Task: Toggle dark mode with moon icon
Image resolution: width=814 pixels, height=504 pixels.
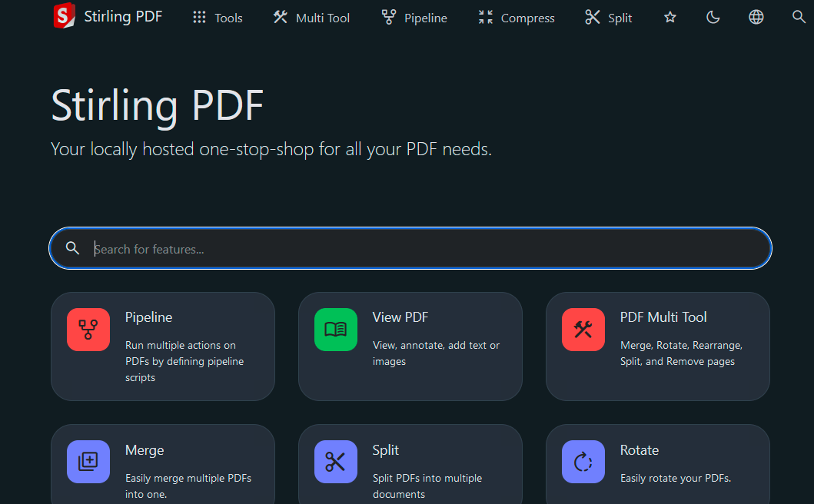Action: (713, 17)
